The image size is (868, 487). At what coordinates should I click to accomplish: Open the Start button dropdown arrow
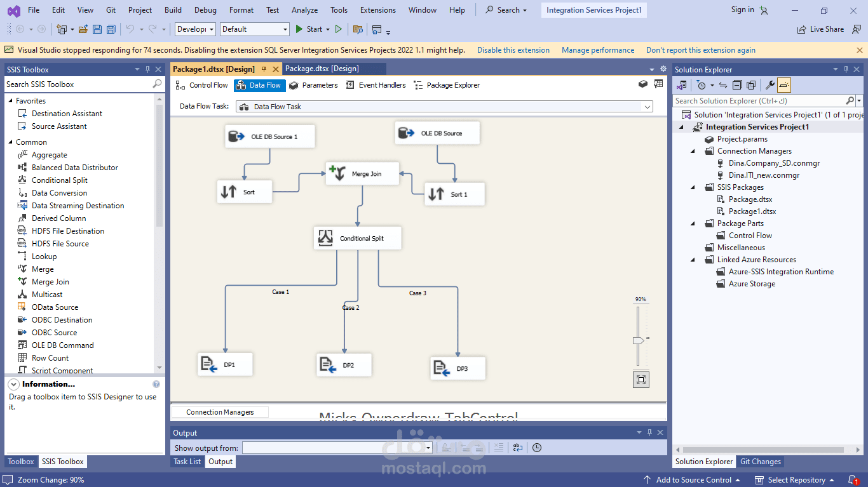click(x=328, y=29)
